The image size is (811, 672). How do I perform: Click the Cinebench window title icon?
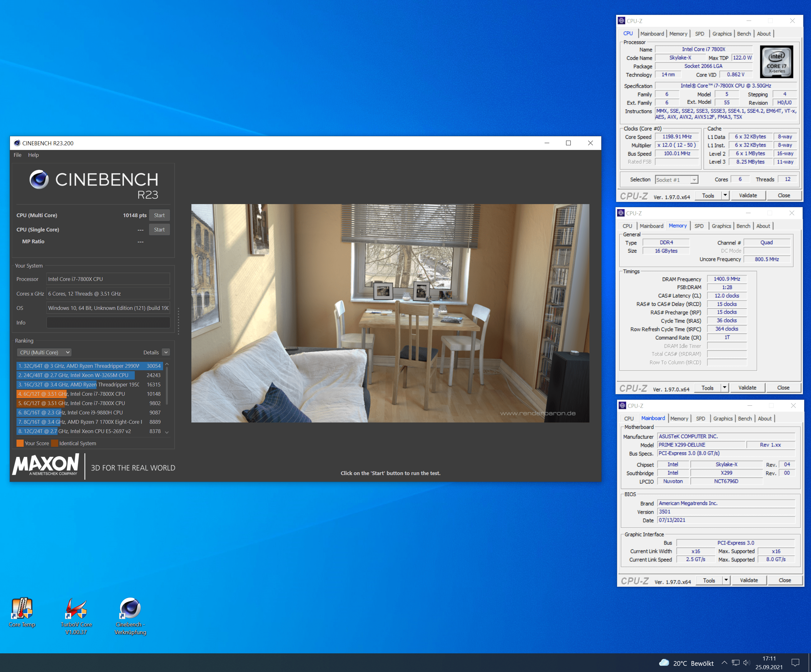[x=17, y=143]
